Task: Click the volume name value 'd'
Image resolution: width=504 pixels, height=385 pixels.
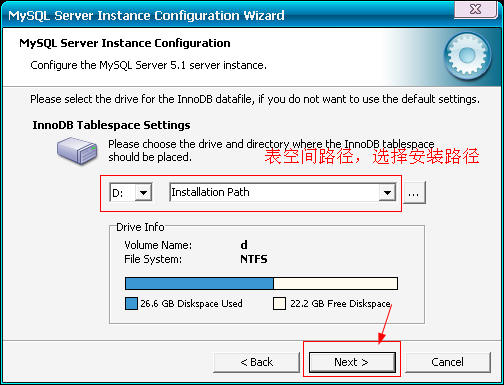Action: 244,245
